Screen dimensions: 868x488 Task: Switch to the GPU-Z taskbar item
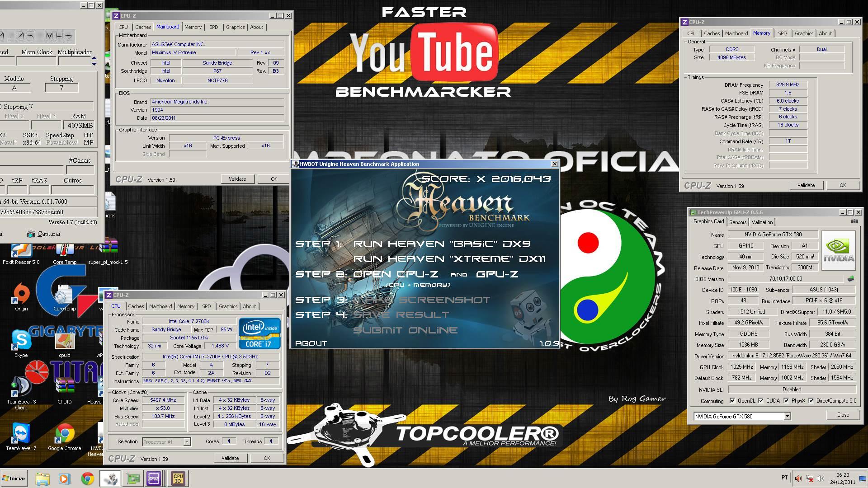coord(133,479)
